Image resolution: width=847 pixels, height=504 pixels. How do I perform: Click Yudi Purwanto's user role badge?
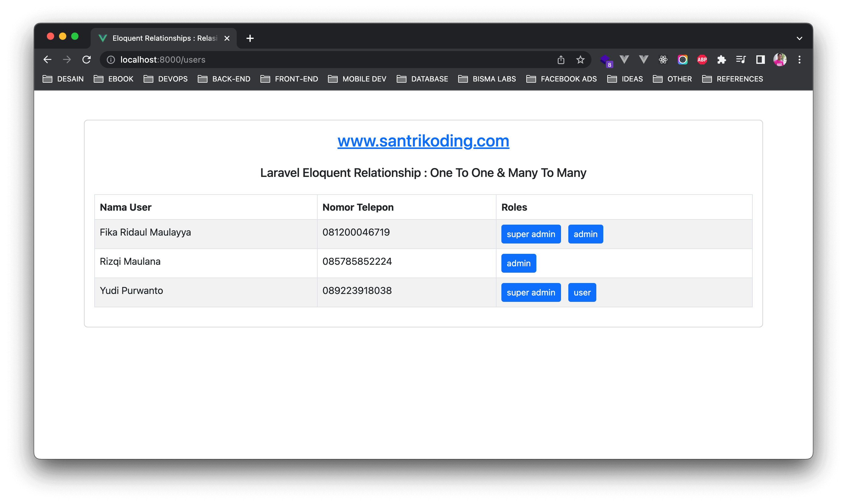pos(582,292)
